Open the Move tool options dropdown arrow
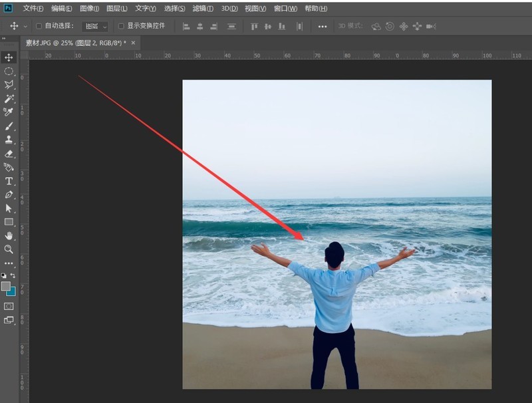532x403 pixels. coord(25,27)
